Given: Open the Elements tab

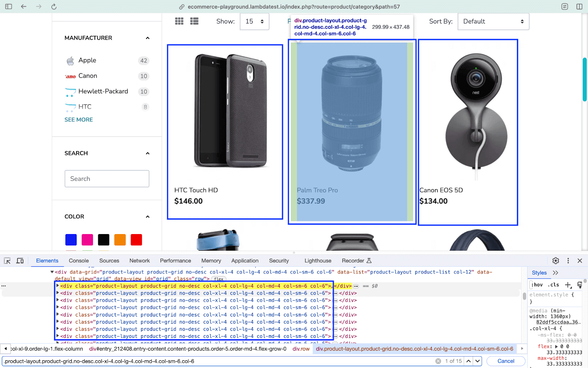Looking at the screenshot, I should [47, 261].
